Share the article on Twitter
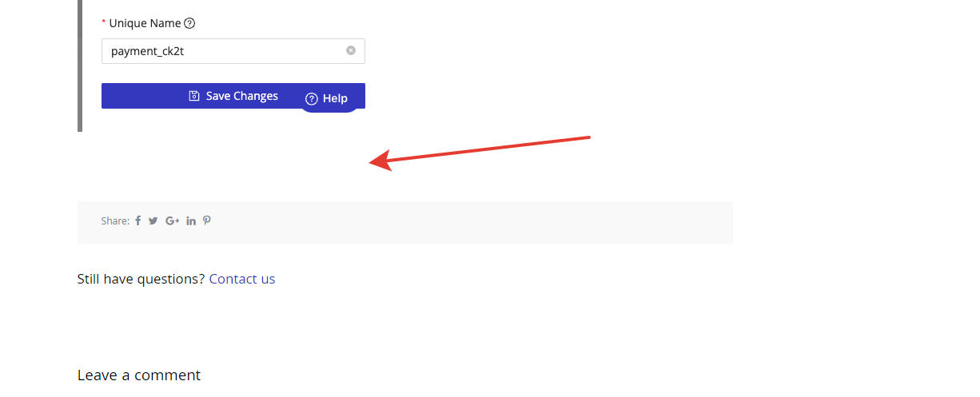 [153, 220]
